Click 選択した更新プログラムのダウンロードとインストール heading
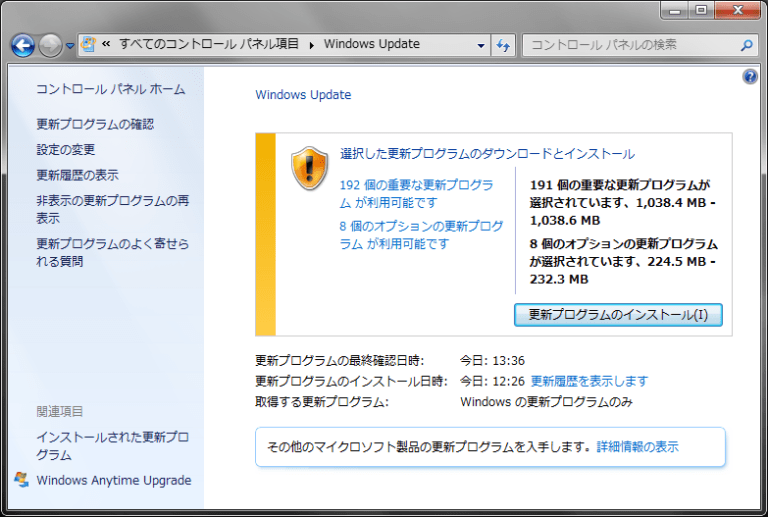The height and width of the screenshot is (517, 768). tap(487, 154)
